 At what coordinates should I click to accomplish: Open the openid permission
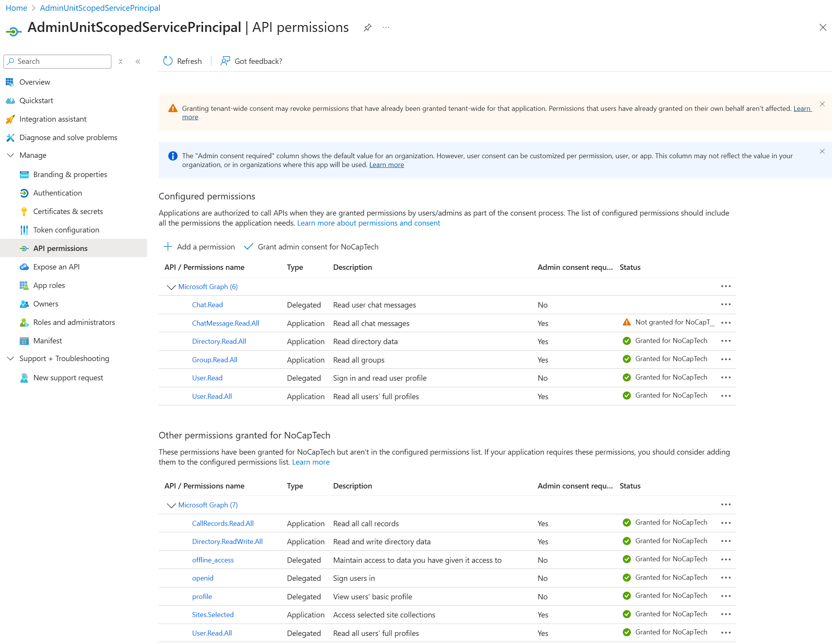tap(203, 578)
